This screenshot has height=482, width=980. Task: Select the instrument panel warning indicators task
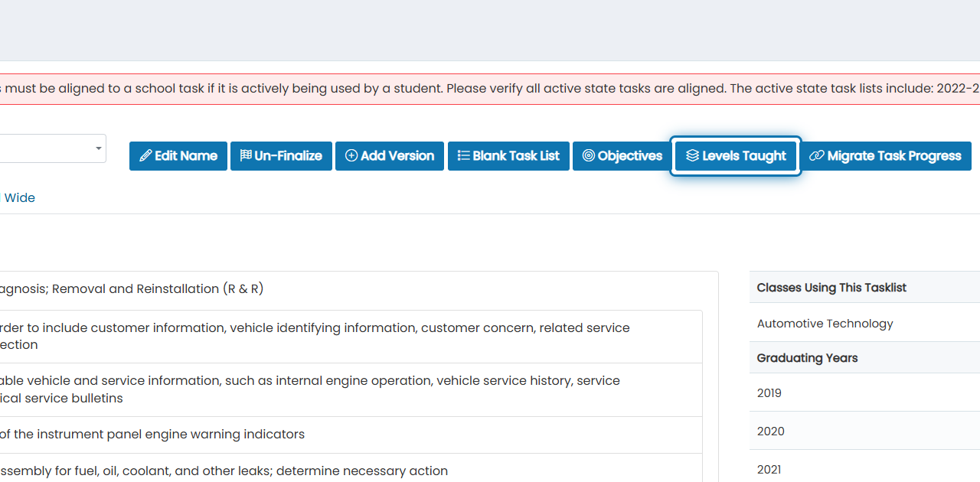click(351, 435)
